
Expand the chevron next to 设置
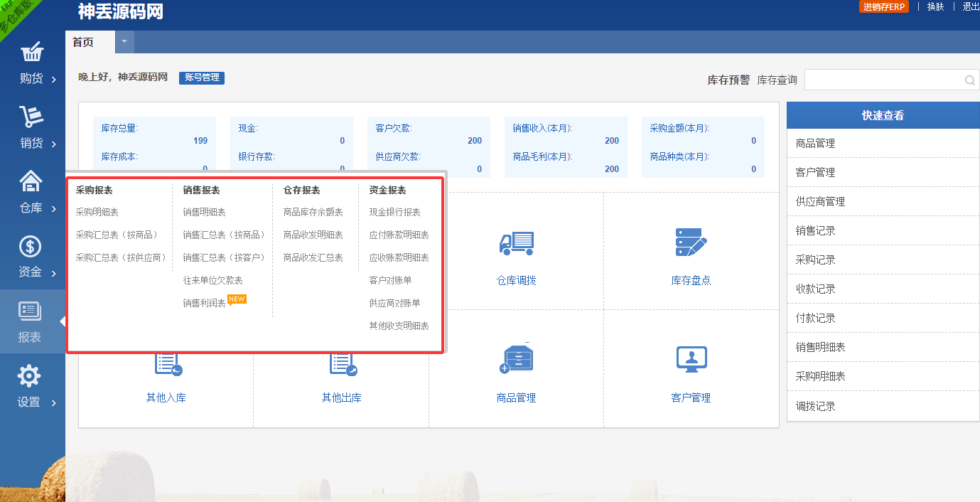[x=54, y=403]
